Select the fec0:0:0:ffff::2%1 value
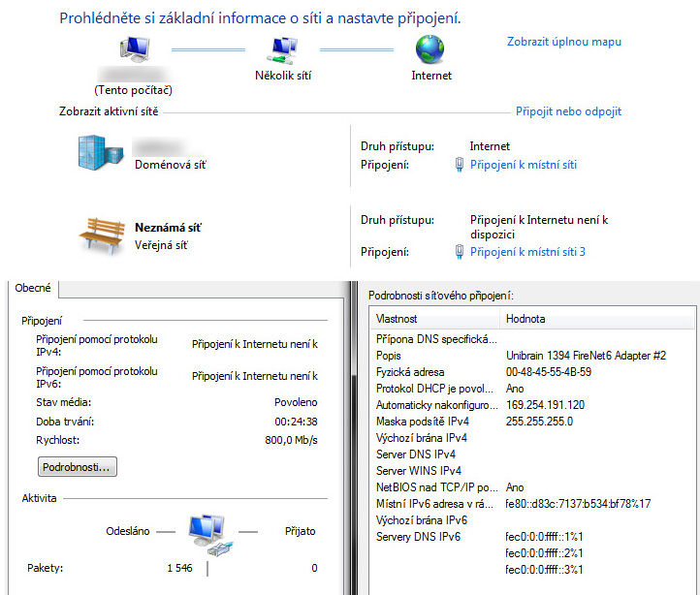The height and width of the screenshot is (595, 700). point(544,554)
